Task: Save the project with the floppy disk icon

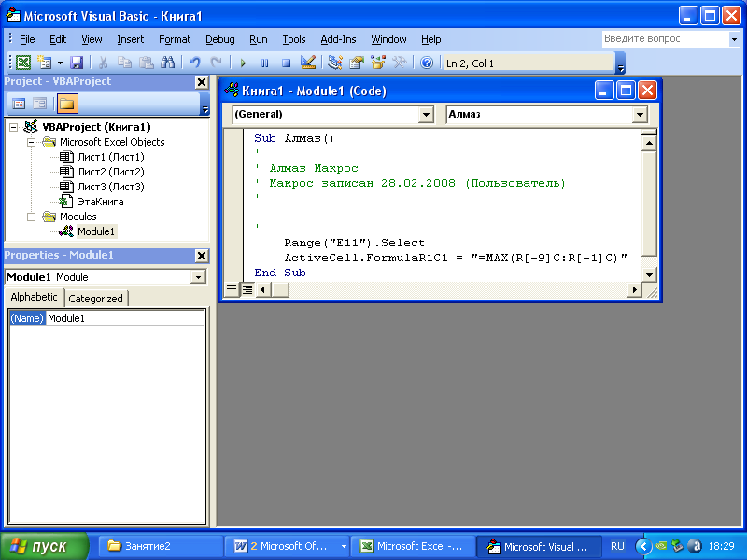Action: (77, 63)
